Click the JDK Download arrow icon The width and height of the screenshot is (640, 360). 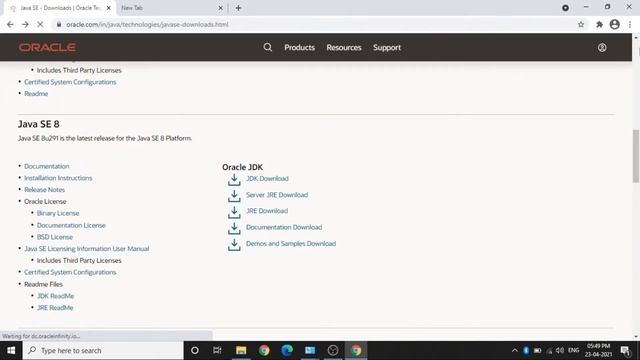coord(234,180)
